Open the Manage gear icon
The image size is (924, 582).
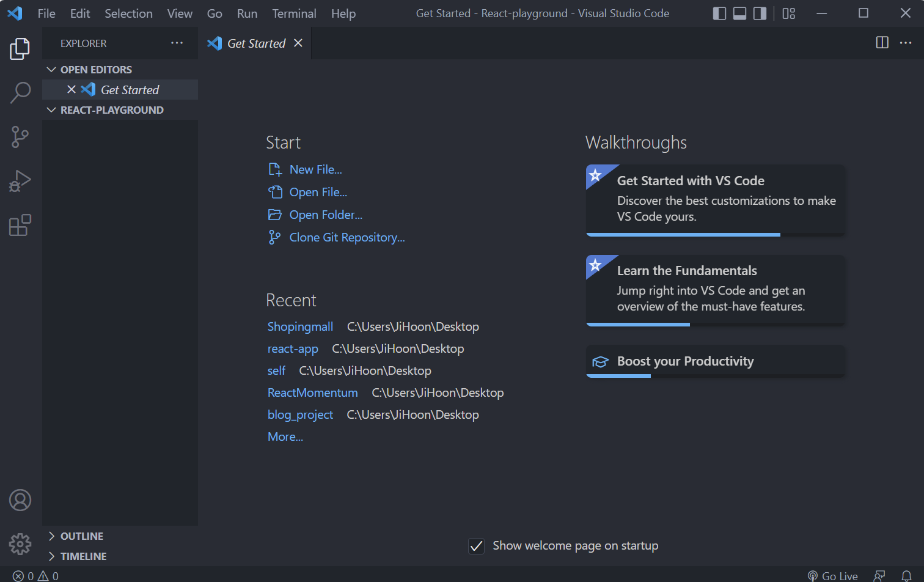pos(20,543)
